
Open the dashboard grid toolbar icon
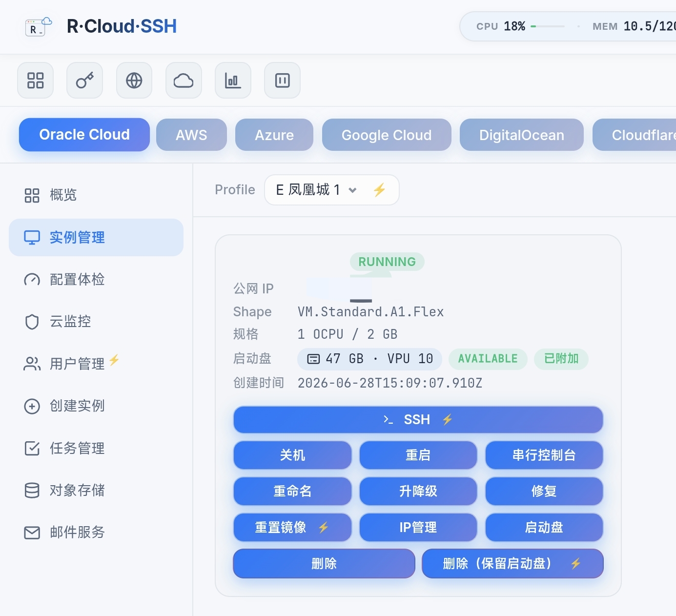(x=36, y=81)
